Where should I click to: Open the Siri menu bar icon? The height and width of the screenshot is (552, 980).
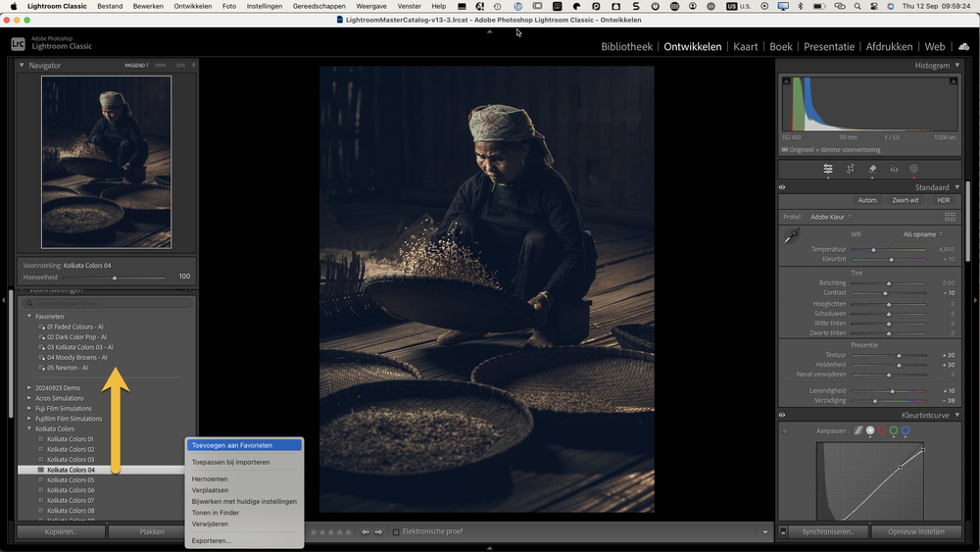click(891, 6)
